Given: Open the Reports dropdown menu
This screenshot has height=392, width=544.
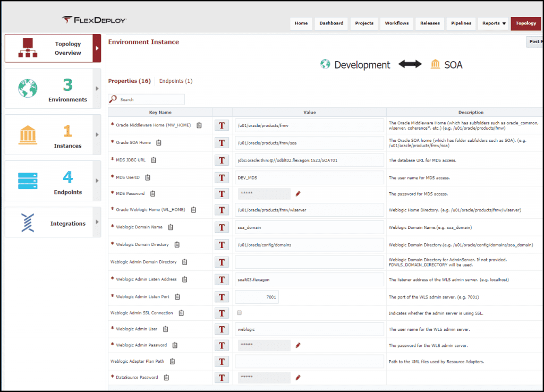Looking at the screenshot, I should pyautogui.click(x=493, y=23).
